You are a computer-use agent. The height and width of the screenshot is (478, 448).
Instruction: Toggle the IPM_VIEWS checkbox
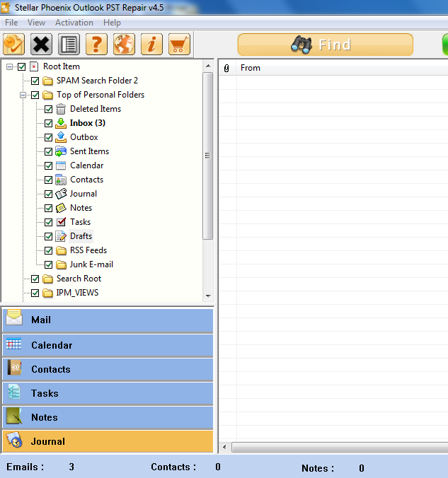(35, 293)
